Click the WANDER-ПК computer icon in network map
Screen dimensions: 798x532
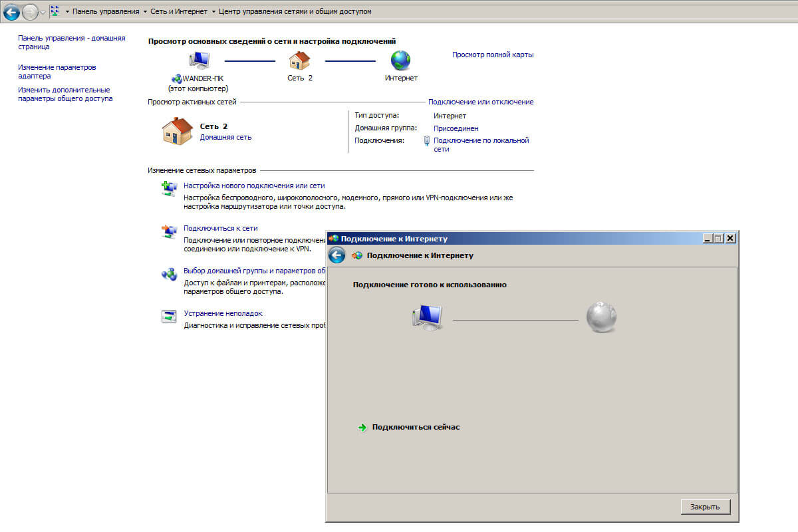[199, 61]
